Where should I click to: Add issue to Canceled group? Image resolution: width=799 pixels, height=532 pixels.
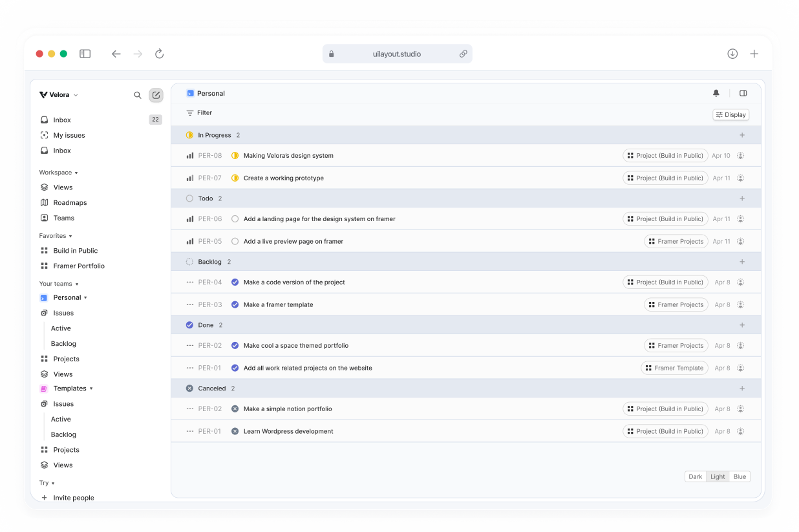(x=742, y=388)
